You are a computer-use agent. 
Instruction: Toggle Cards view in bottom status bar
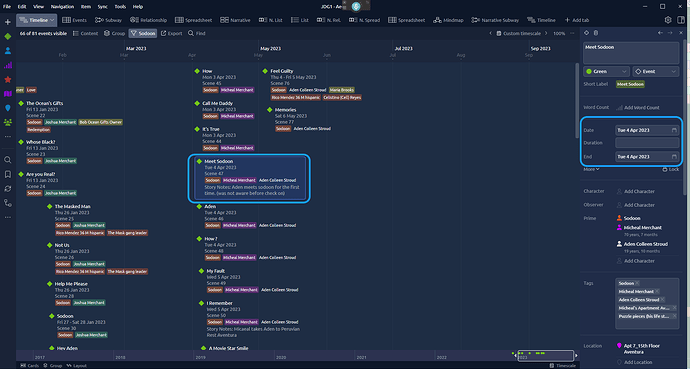point(29,365)
